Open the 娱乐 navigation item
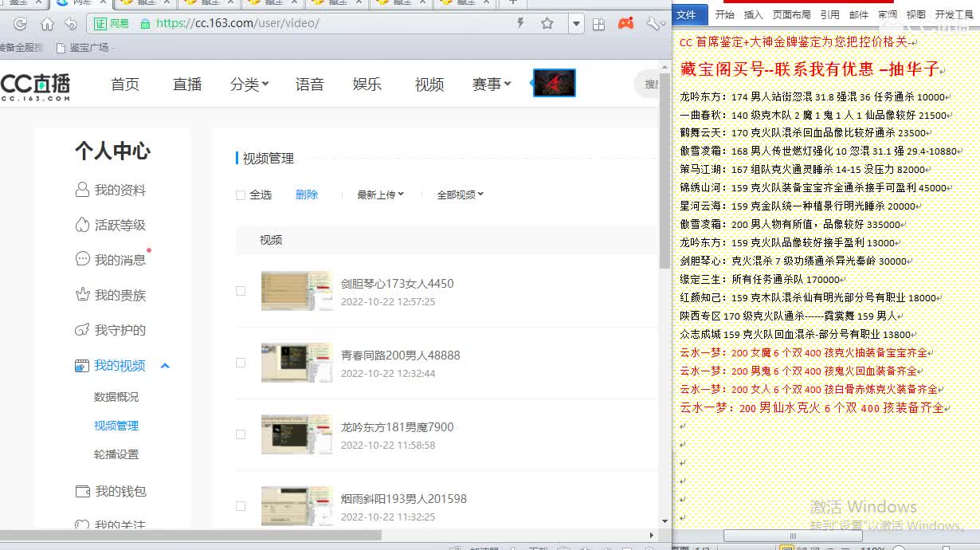The height and width of the screenshot is (550, 980). (x=367, y=84)
